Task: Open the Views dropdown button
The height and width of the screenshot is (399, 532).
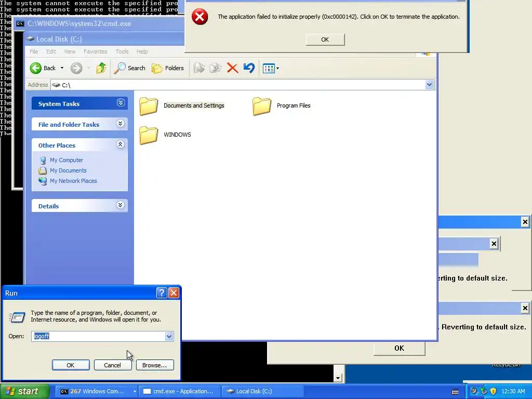Action: tap(271, 68)
